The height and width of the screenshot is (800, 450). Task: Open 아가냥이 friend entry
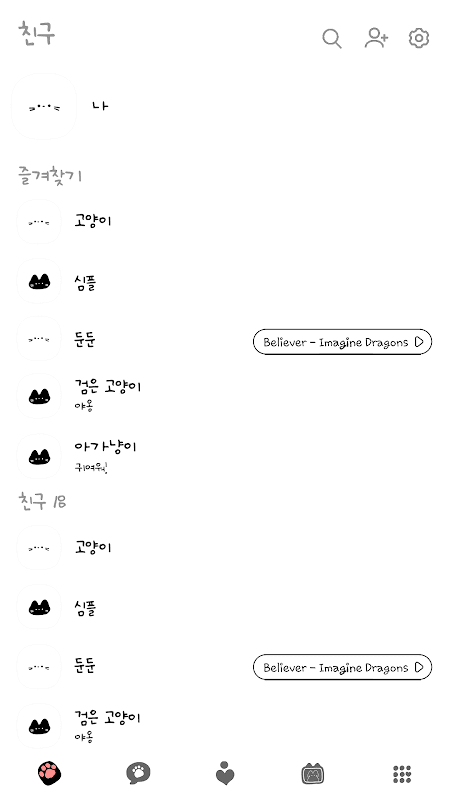(225, 456)
